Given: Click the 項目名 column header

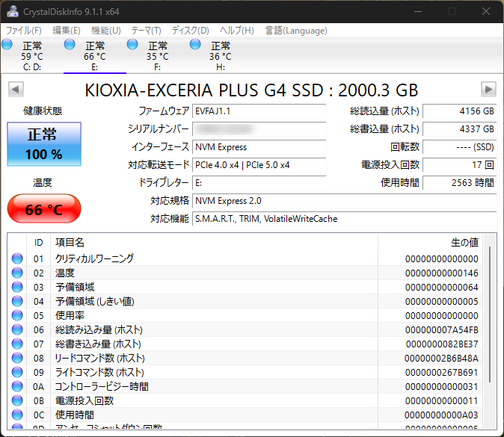Looking at the screenshot, I should (x=214, y=243).
